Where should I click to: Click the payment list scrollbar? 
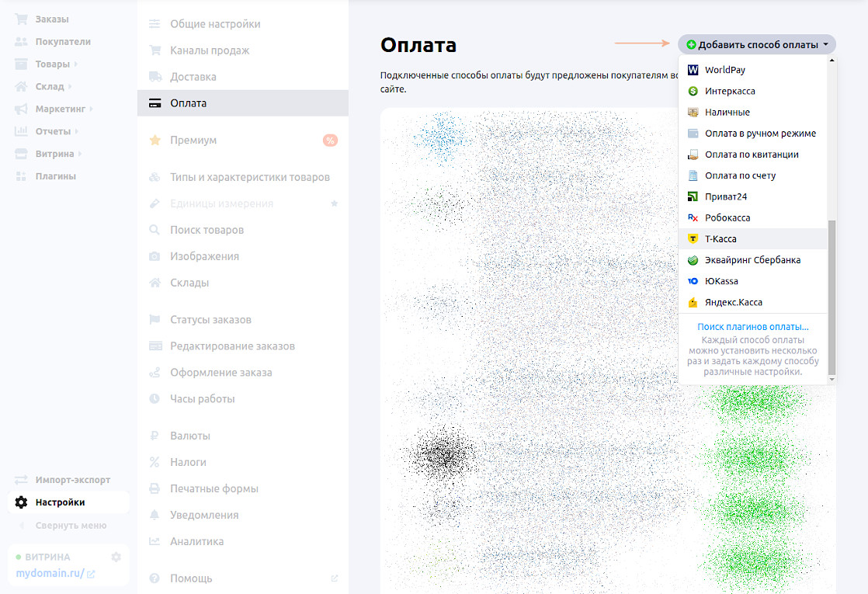832,295
